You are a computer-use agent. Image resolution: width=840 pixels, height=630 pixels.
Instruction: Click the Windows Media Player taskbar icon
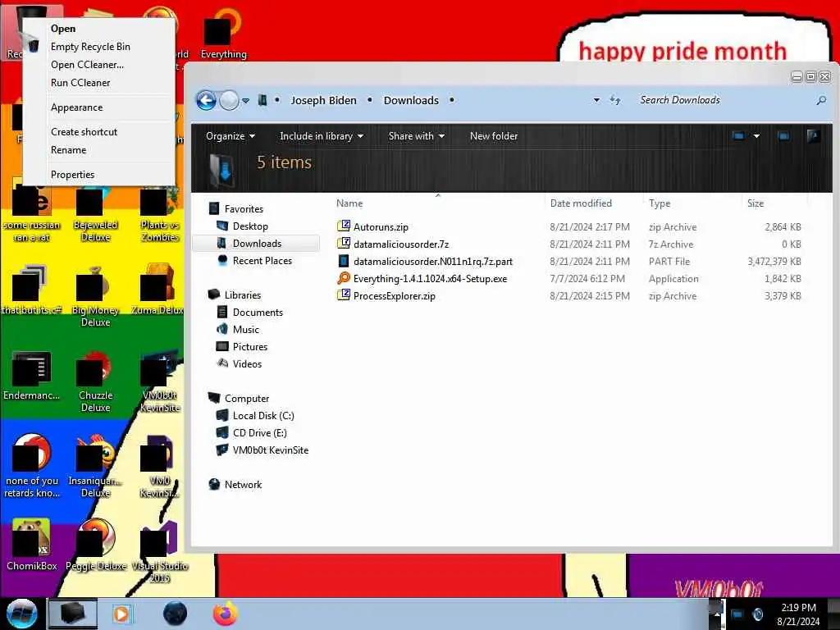[121, 614]
